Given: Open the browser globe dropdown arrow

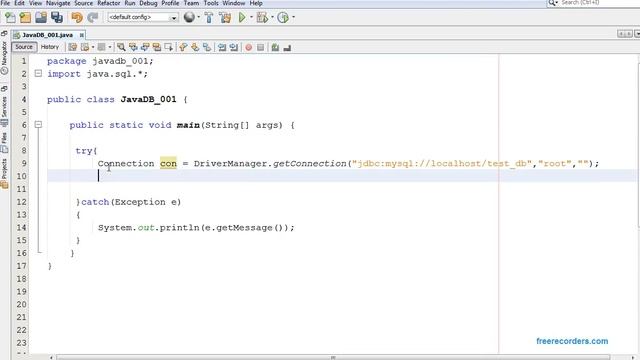Looking at the screenshot, I should click(x=198, y=17).
